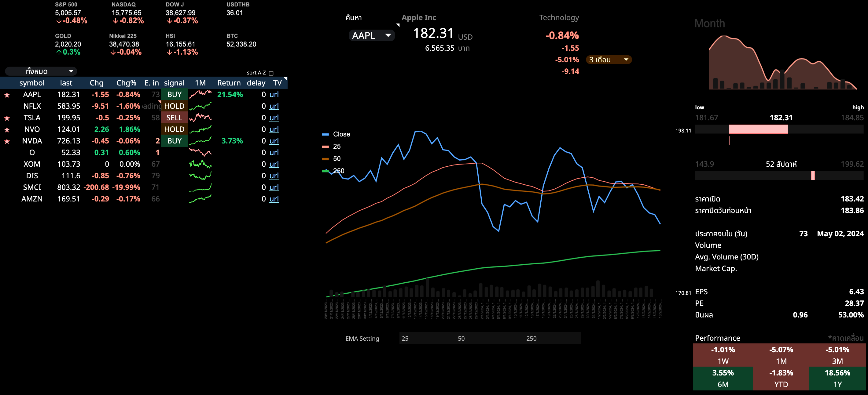868x395 pixels.
Task: Click the AAPL return 21.54% cell
Action: coord(230,95)
